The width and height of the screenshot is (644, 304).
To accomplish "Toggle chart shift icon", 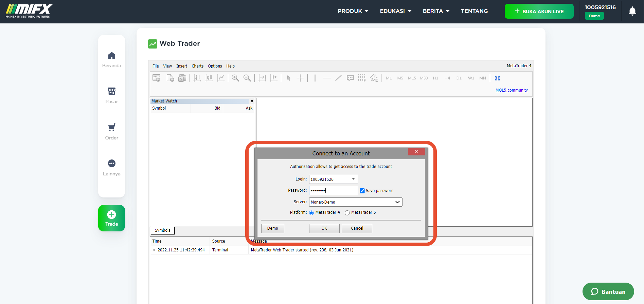I will coord(274,78).
